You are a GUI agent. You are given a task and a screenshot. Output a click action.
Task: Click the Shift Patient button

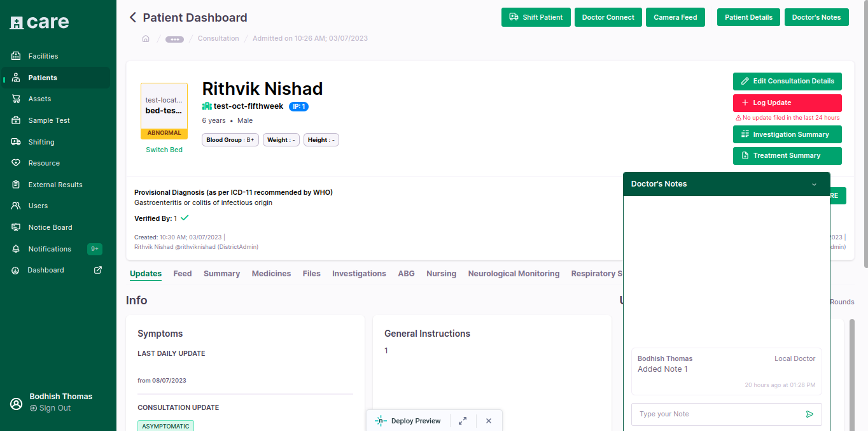click(x=535, y=17)
